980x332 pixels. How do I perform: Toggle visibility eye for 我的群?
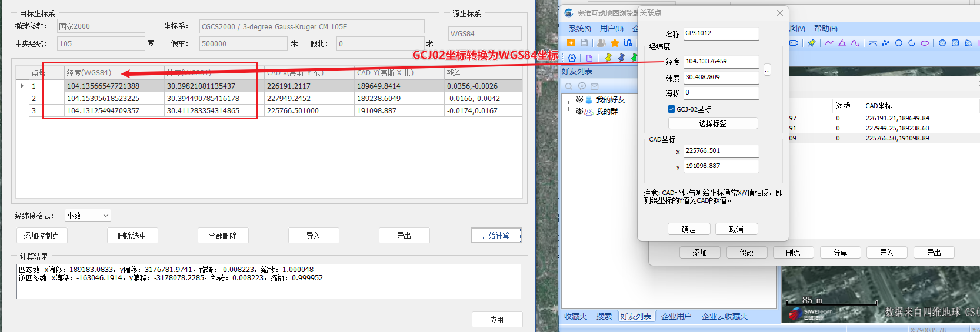pos(579,112)
